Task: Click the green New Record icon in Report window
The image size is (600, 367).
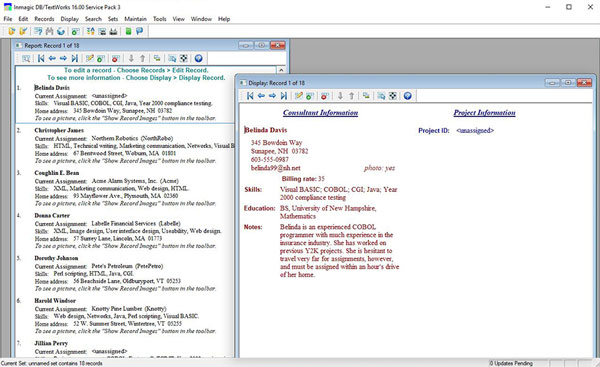Action: [101, 58]
